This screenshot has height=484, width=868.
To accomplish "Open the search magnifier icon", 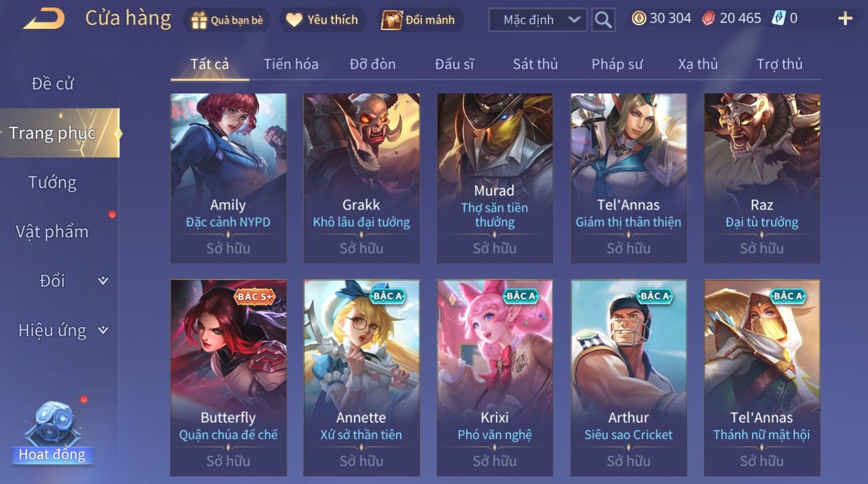I will pyautogui.click(x=603, y=20).
